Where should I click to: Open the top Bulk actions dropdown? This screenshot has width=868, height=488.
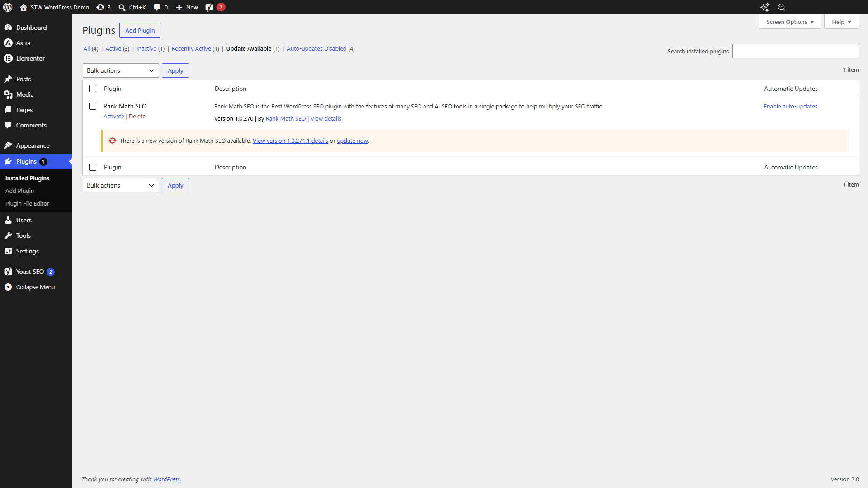click(x=121, y=70)
